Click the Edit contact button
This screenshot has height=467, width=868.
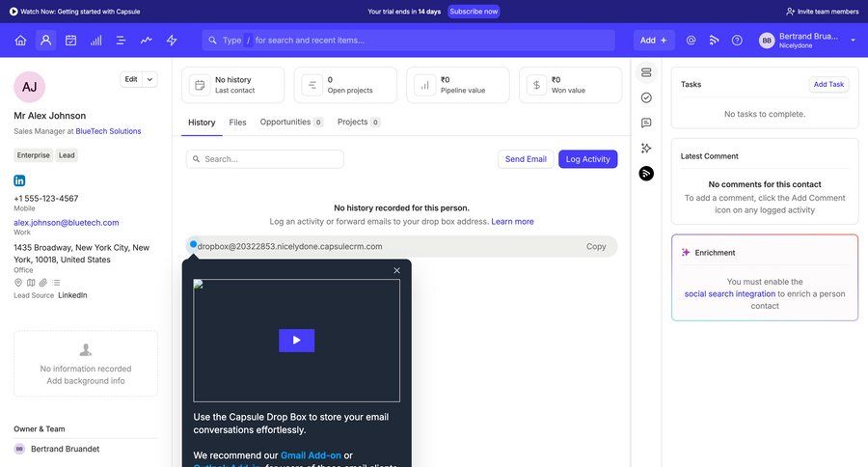click(131, 79)
